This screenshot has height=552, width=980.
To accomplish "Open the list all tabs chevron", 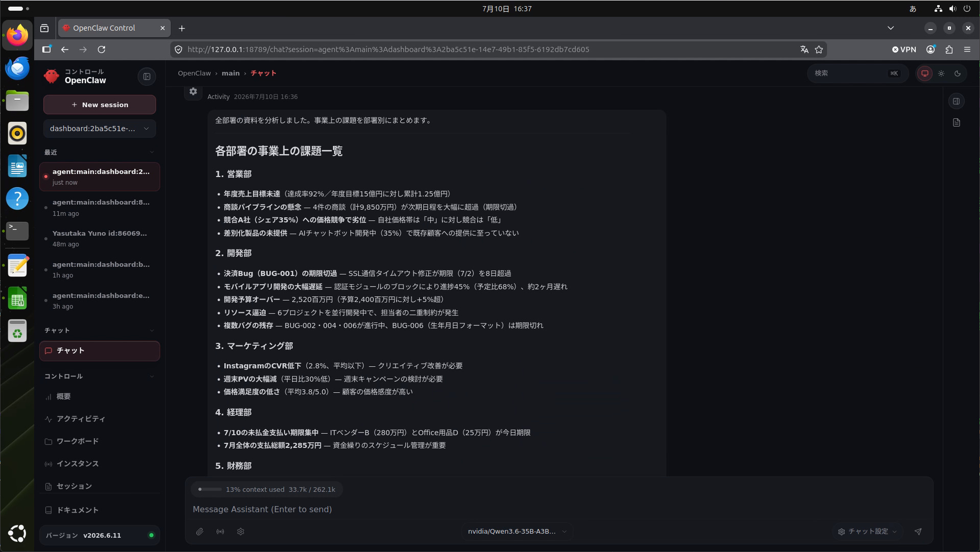I will tap(891, 28).
